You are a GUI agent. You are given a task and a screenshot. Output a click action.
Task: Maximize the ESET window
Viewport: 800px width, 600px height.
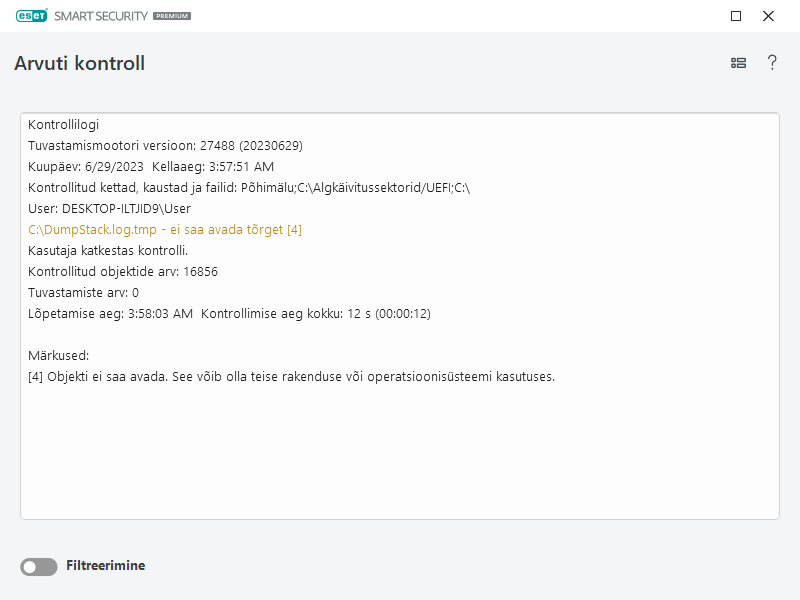tap(736, 16)
